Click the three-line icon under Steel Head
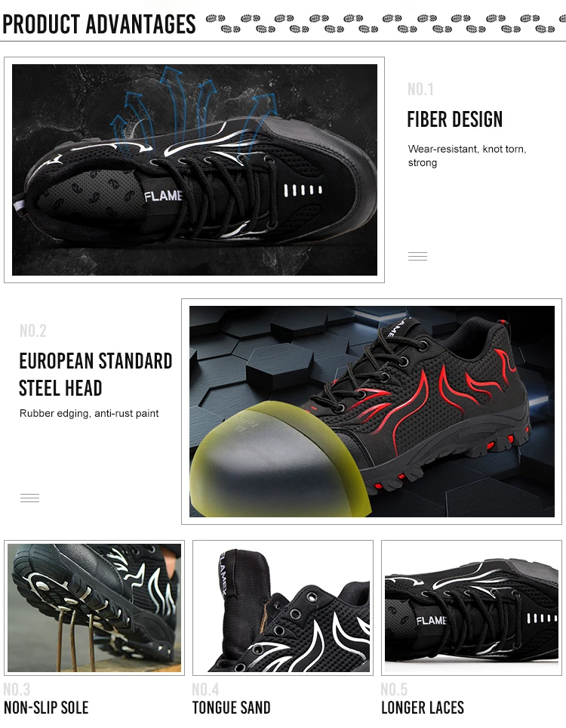The width and height of the screenshot is (566, 728). tap(29, 498)
